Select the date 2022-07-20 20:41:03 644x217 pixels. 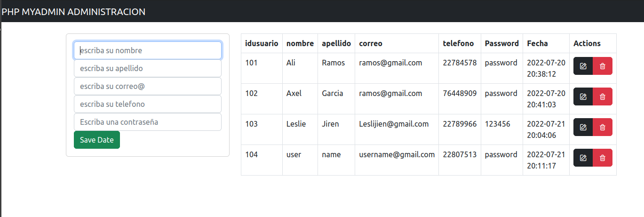coord(546,99)
